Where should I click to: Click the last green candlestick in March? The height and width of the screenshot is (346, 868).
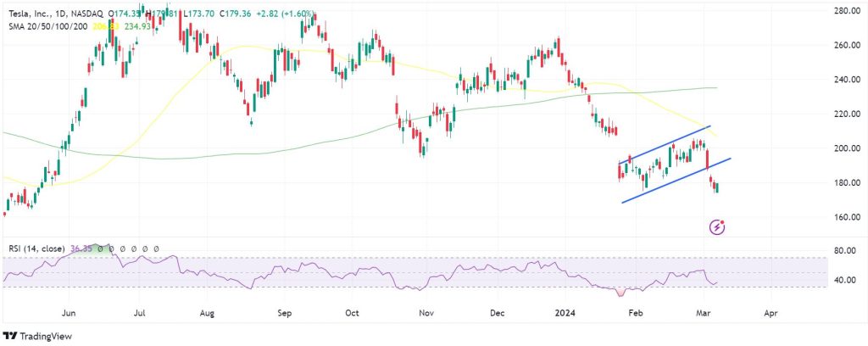pos(717,188)
